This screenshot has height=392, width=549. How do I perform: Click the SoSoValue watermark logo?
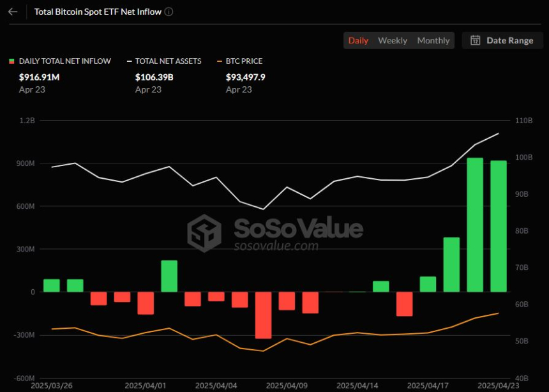pos(204,233)
